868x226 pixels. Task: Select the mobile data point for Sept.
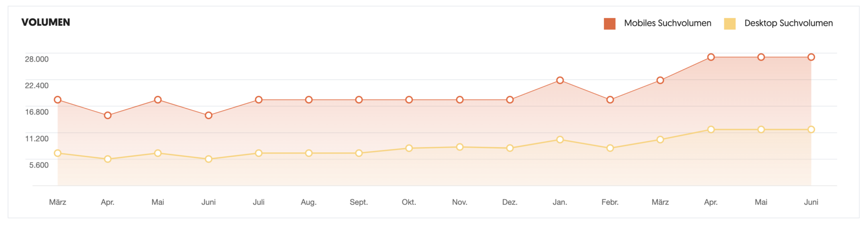(359, 100)
